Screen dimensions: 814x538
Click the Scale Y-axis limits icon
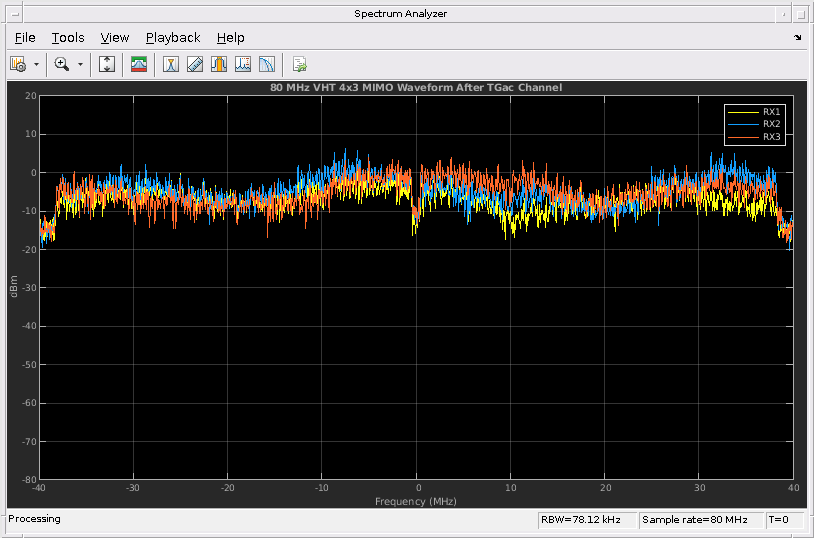pos(107,64)
